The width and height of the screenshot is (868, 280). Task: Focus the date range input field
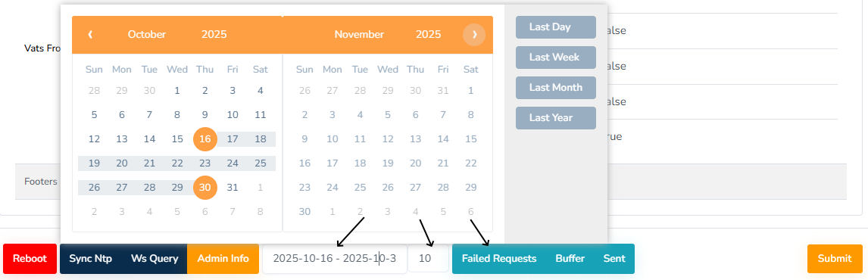pyautogui.click(x=334, y=258)
